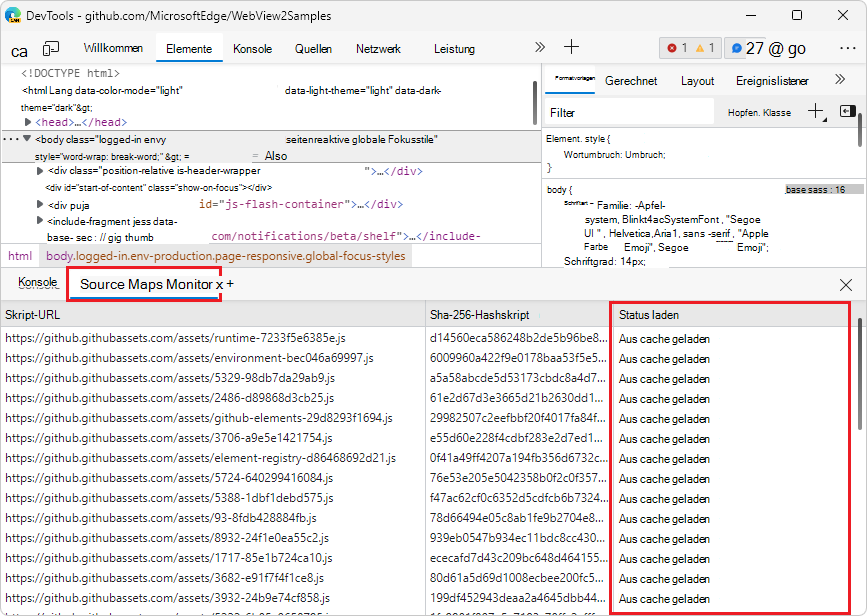Open errors and warnings counter
The height and width of the screenshot is (616, 867).
690,48
